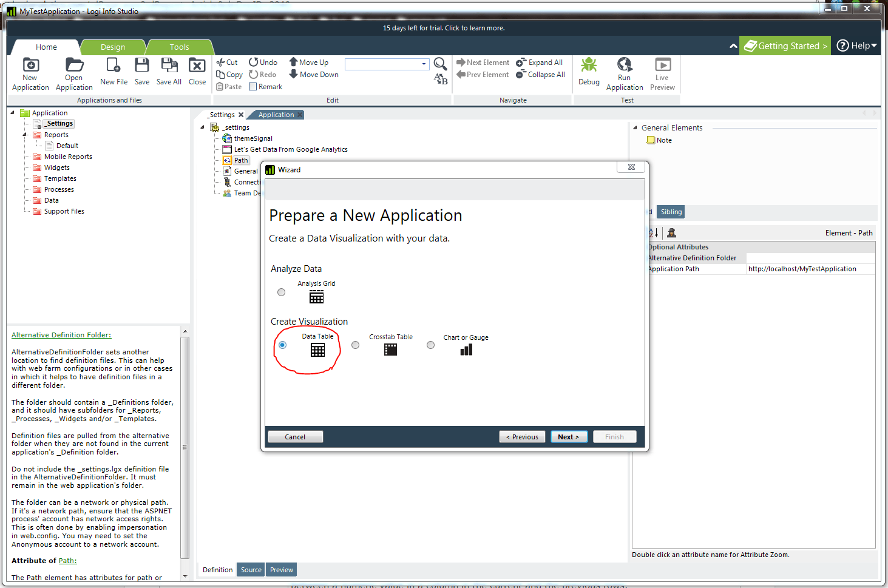Switch to the Source view tab

pyautogui.click(x=251, y=570)
